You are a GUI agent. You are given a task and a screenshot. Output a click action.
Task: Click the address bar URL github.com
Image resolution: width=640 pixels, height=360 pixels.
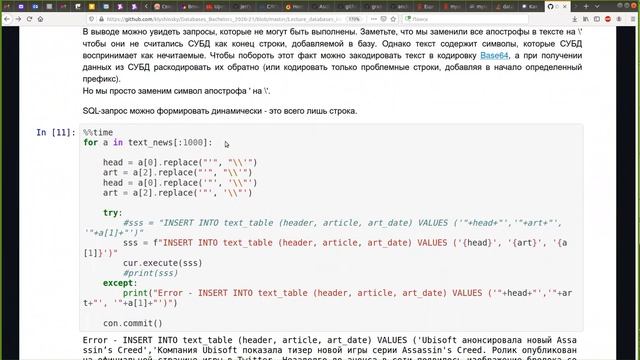224,19
